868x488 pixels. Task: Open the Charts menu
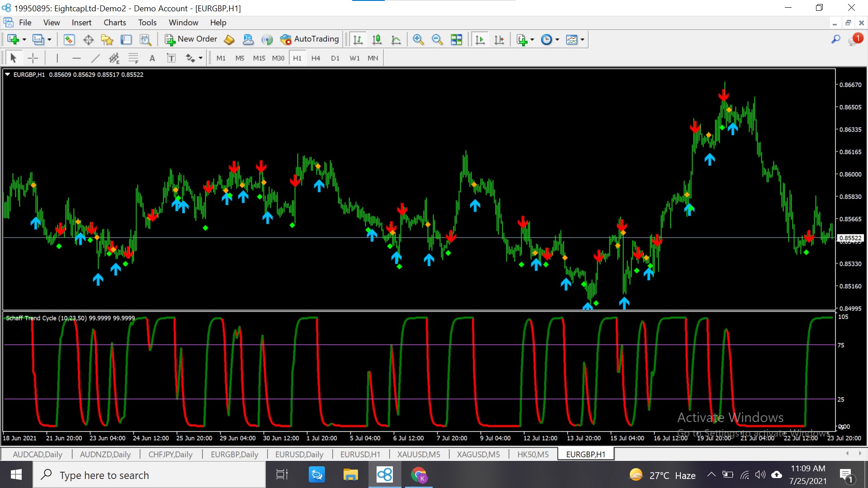coord(114,23)
